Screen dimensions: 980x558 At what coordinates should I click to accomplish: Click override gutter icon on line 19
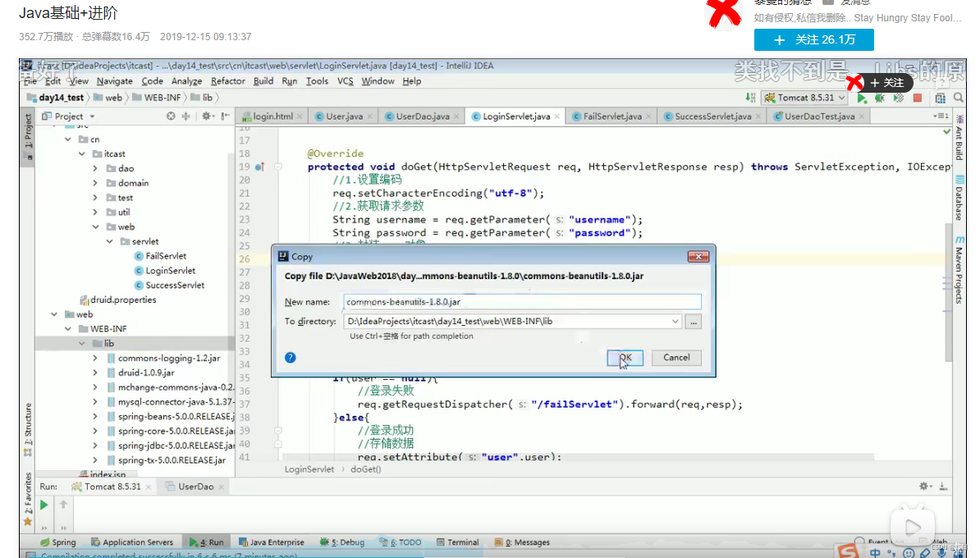click(x=259, y=167)
